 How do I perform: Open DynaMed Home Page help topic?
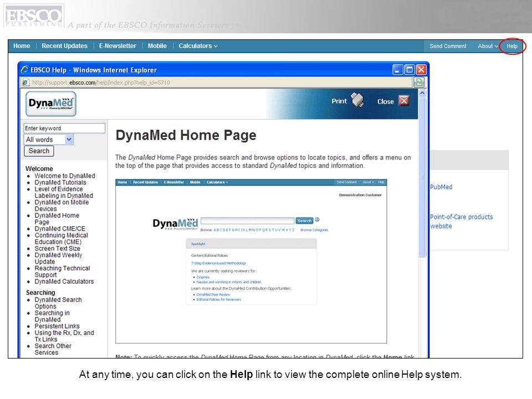coord(57,219)
